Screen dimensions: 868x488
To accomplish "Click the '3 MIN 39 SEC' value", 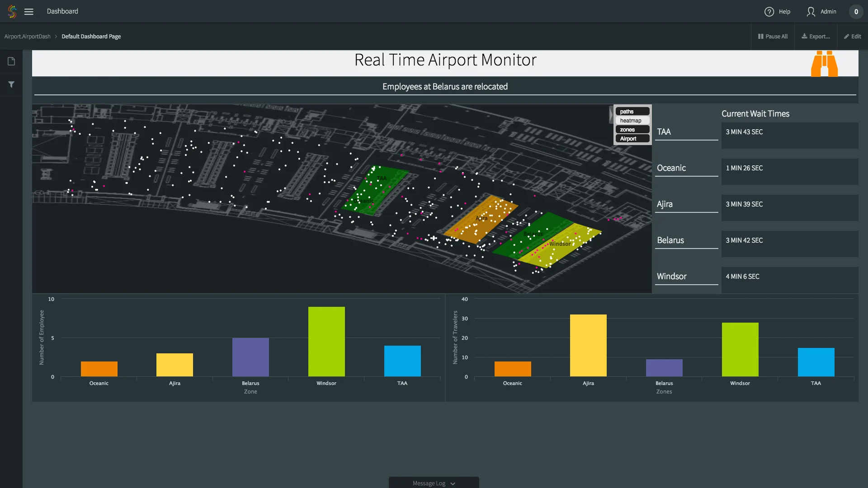I will pyautogui.click(x=744, y=204).
